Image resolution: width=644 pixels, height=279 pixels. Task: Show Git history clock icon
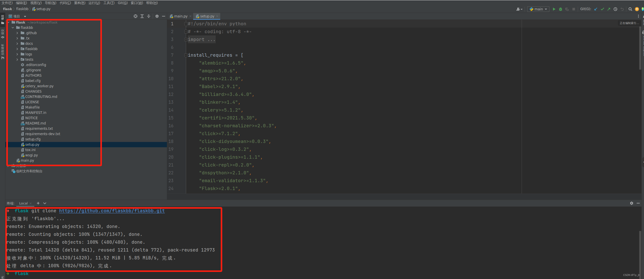click(615, 9)
